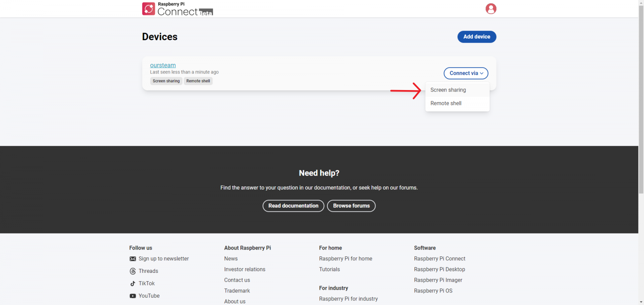
Task: Click the page vertical scrollbar thumb
Action: click(x=641, y=100)
